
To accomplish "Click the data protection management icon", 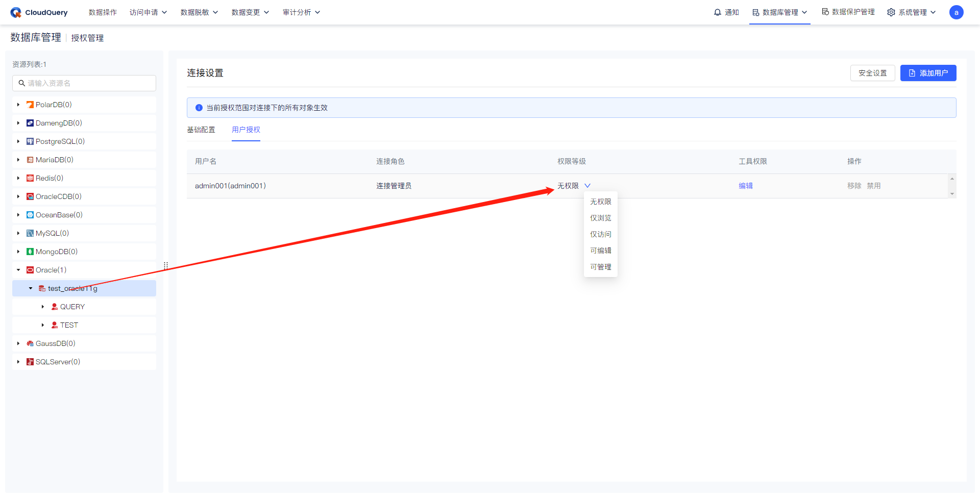I will click(825, 12).
